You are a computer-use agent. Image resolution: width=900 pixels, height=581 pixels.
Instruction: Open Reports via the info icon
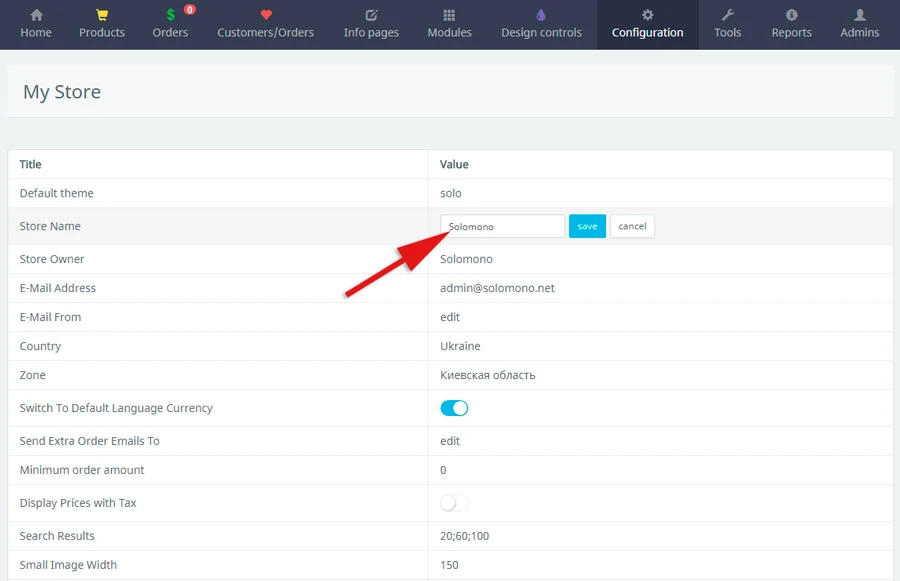point(791,15)
